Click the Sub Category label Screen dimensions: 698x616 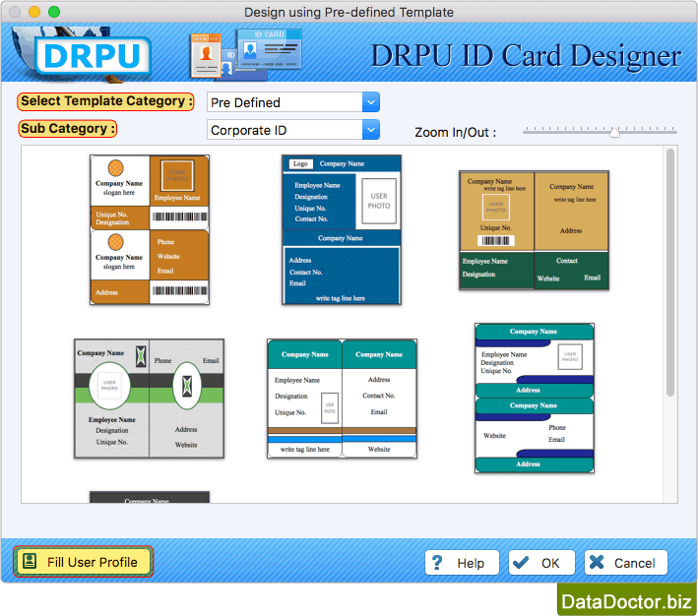[x=67, y=129]
